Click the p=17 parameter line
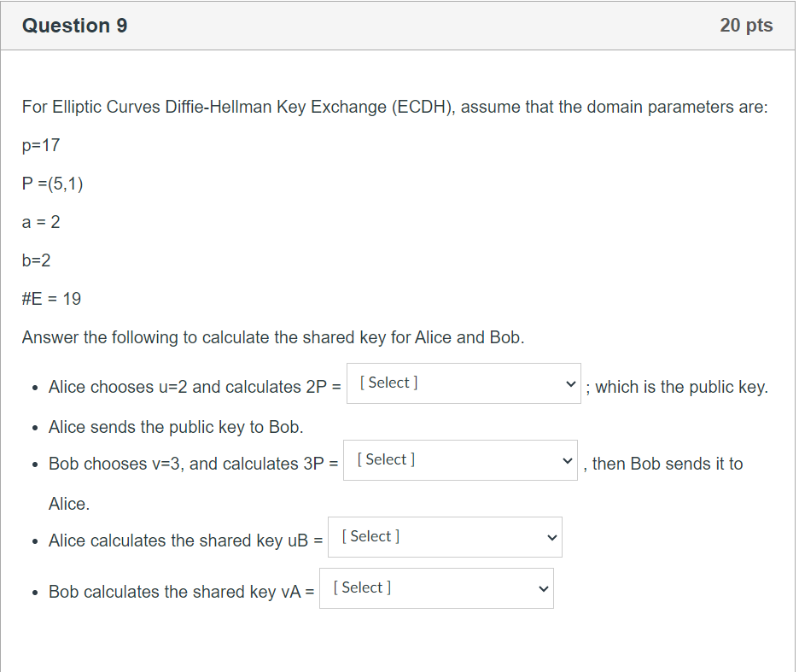Image resolution: width=799 pixels, height=672 pixels. tap(41, 145)
